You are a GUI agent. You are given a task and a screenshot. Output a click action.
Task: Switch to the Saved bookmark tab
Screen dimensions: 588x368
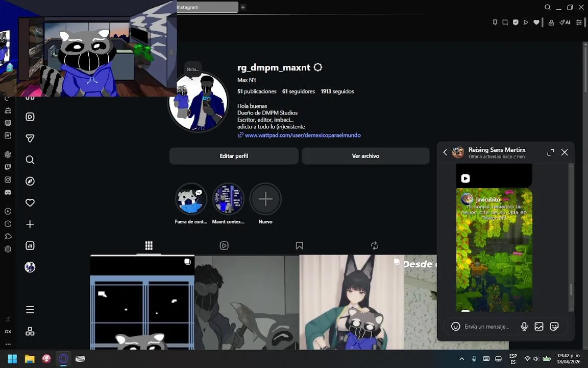tap(299, 245)
